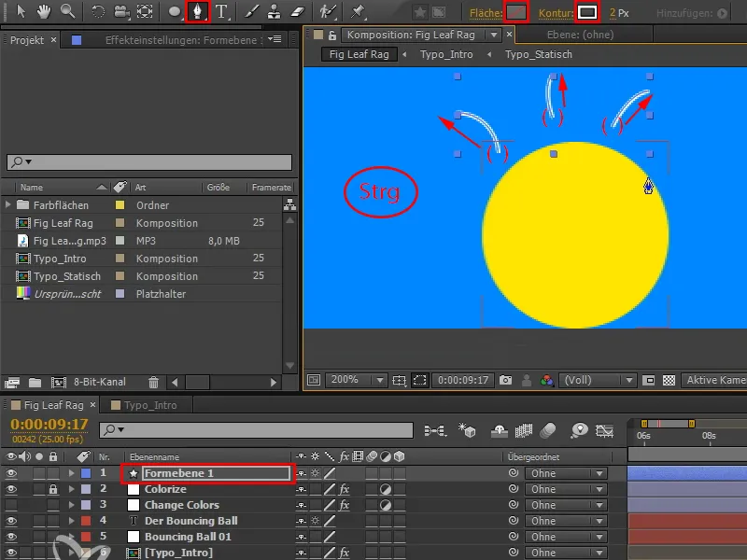Unlock the Colorize layer
747x560 pixels.
pos(54,488)
